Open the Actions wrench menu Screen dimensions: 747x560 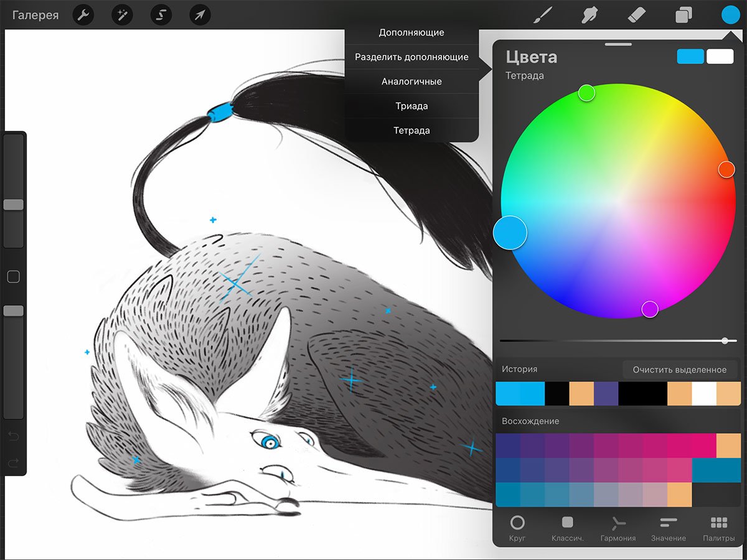(x=83, y=15)
